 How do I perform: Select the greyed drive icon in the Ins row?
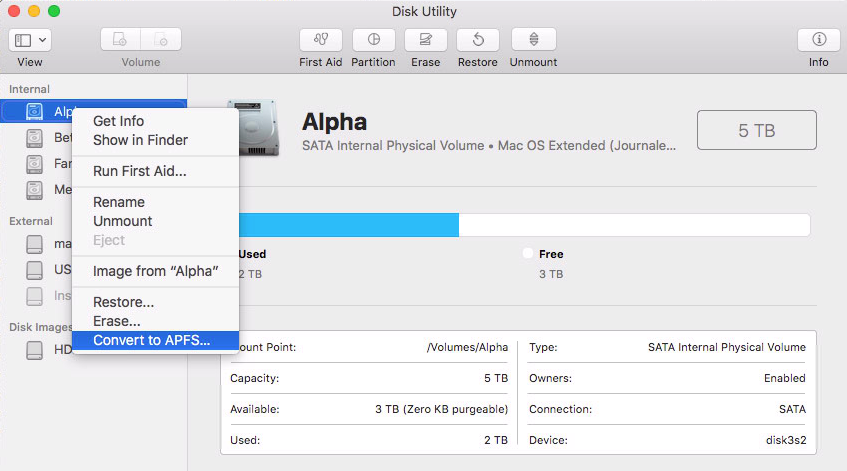click(x=35, y=296)
